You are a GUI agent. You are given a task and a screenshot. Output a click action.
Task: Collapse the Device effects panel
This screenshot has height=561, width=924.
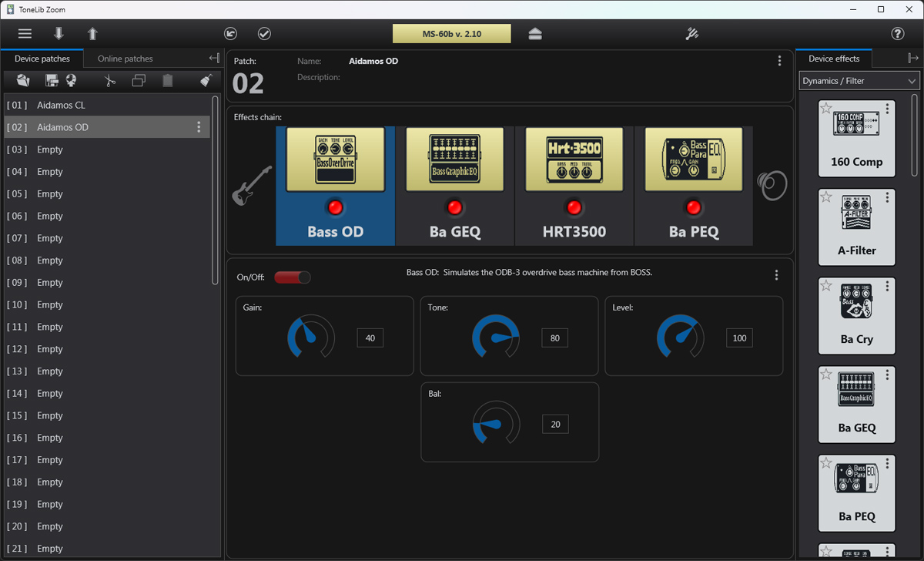point(913,59)
